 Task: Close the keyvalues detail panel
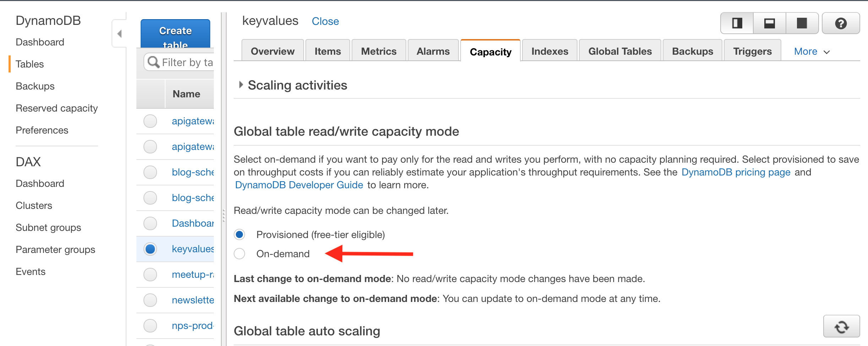point(325,21)
